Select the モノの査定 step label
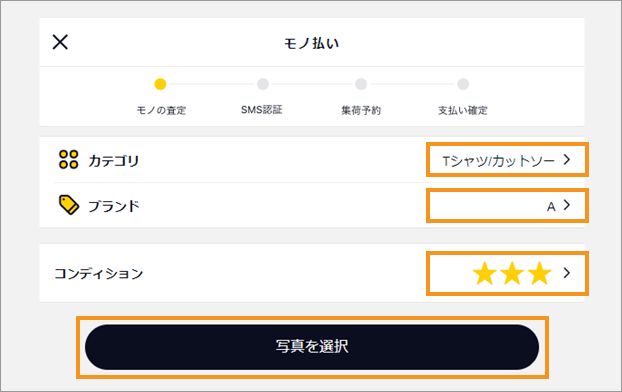 [x=161, y=110]
